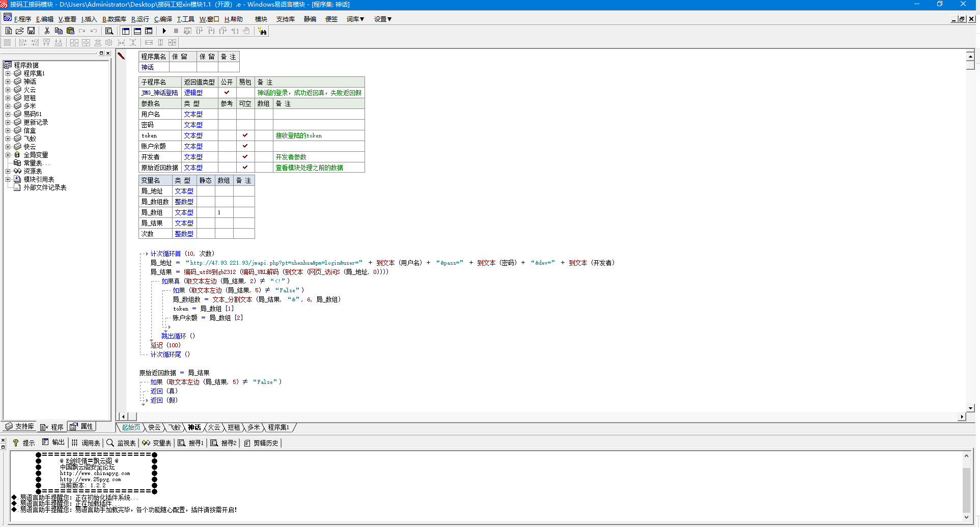Expand the 程序集1 tree node
This screenshot has width=980, height=527.
[8, 73]
